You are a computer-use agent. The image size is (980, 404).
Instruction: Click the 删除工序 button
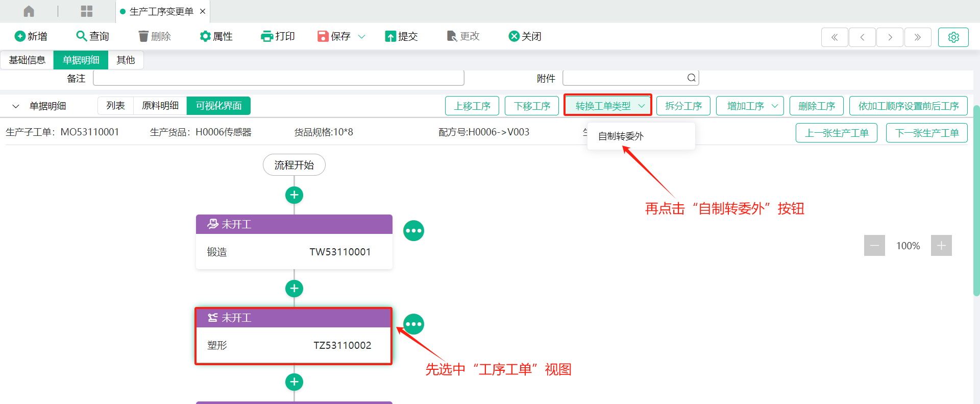817,106
